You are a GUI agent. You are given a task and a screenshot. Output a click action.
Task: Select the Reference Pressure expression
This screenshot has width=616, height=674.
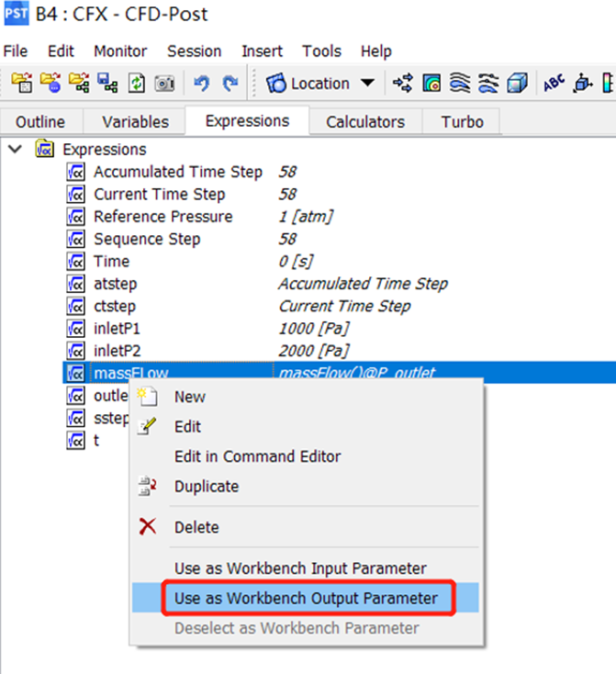click(x=162, y=217)
